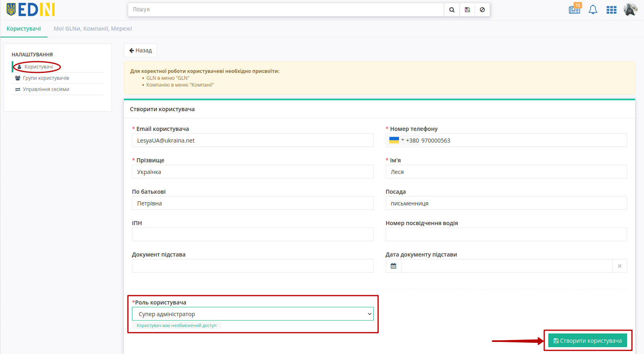Open Управління сесіями in the sidebar
Viewport: 644px width, 354px height.
pos(46,89)
